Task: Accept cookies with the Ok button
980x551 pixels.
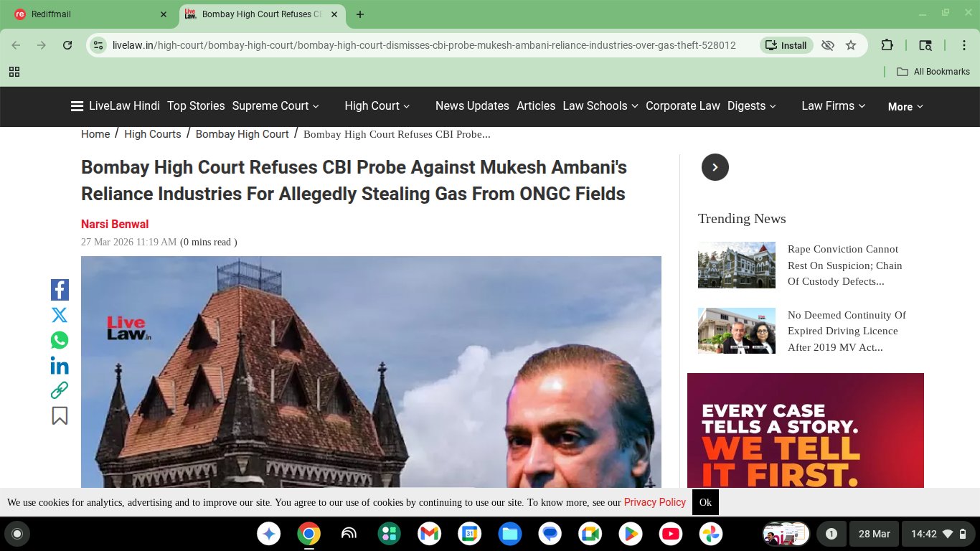Action: tap(705, 502)
